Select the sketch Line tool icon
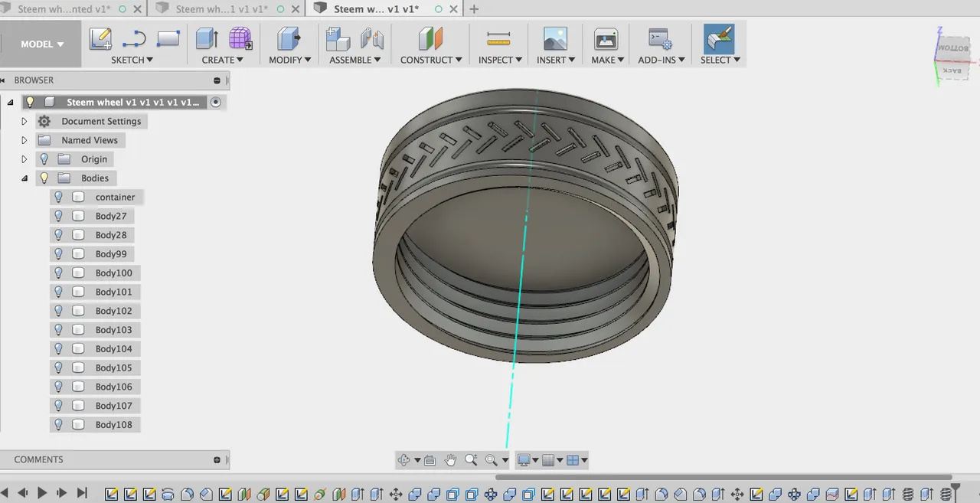Viewport: 980px width, 503px height. [x=134, y=38]
